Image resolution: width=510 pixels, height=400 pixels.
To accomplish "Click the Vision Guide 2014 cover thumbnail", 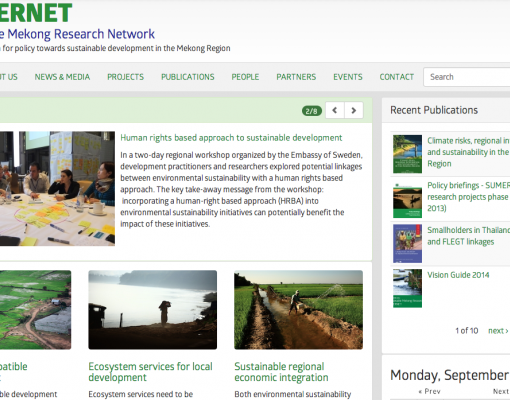I will [407, 288].
